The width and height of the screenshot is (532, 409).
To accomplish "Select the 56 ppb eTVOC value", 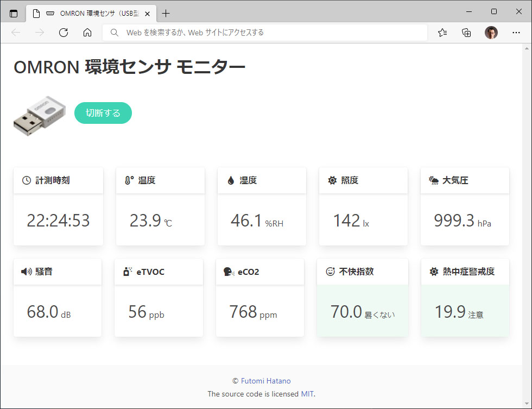I will (146, 312).
